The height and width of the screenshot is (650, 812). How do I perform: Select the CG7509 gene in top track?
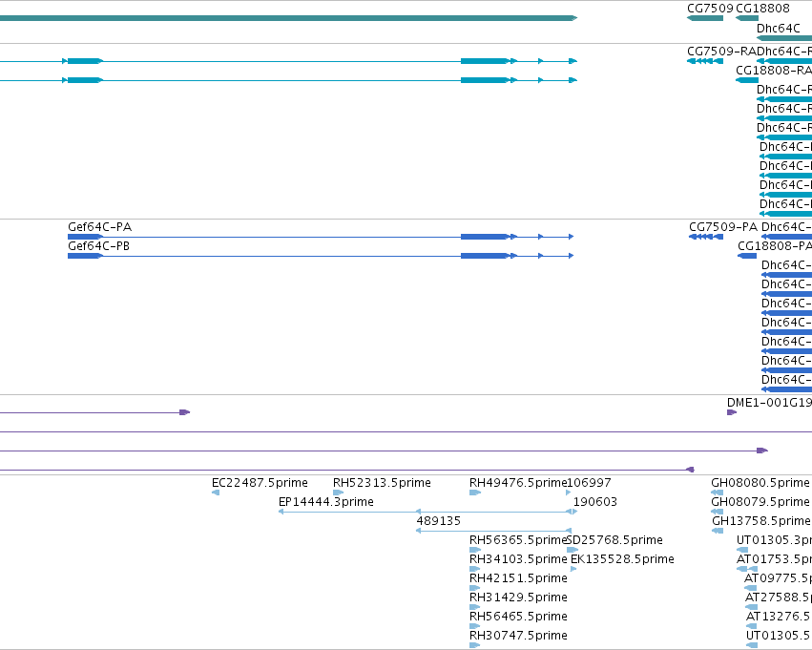pyautogui.click(x=705, y=19)
